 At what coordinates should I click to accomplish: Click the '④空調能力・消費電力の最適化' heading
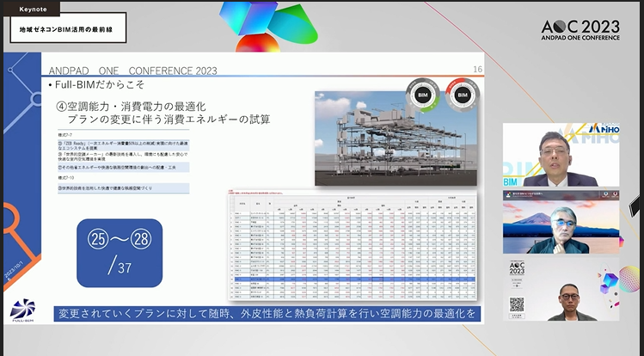point(131,107)
